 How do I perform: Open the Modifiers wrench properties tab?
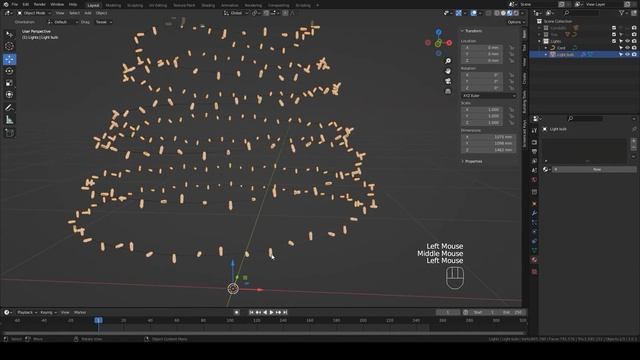pos(534,213)
